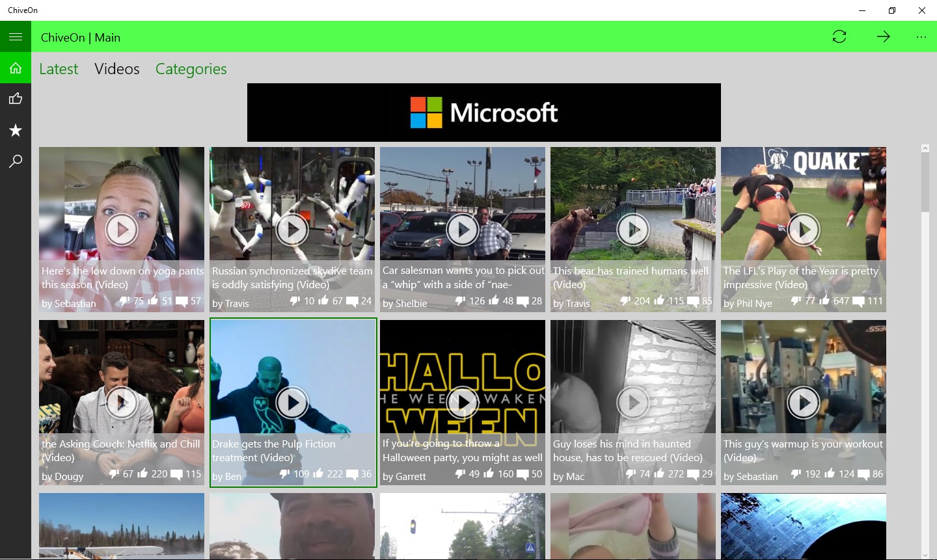Play the haunted house video
Screen dimensions: 937x560
pos(633,403)
